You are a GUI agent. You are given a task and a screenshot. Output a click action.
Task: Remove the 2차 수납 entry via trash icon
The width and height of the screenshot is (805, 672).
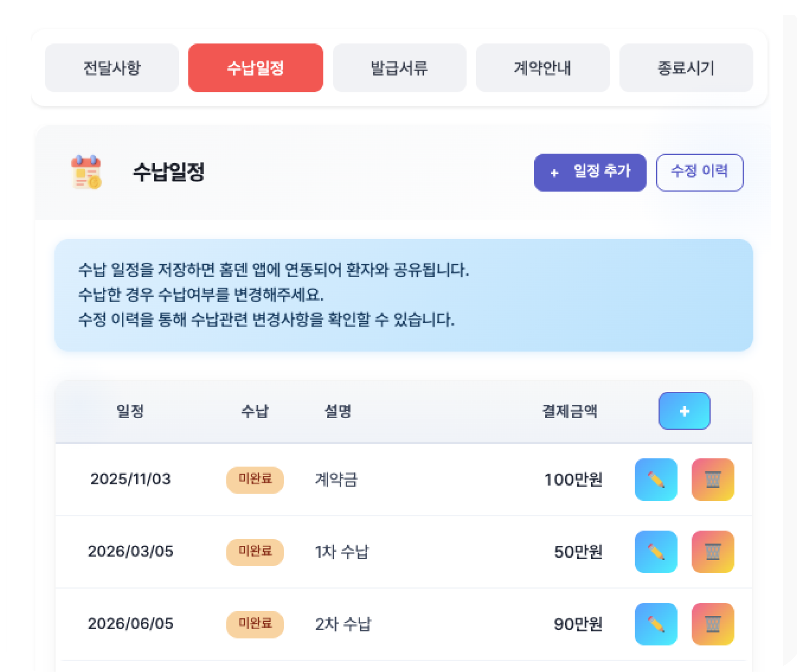(713, 624)
